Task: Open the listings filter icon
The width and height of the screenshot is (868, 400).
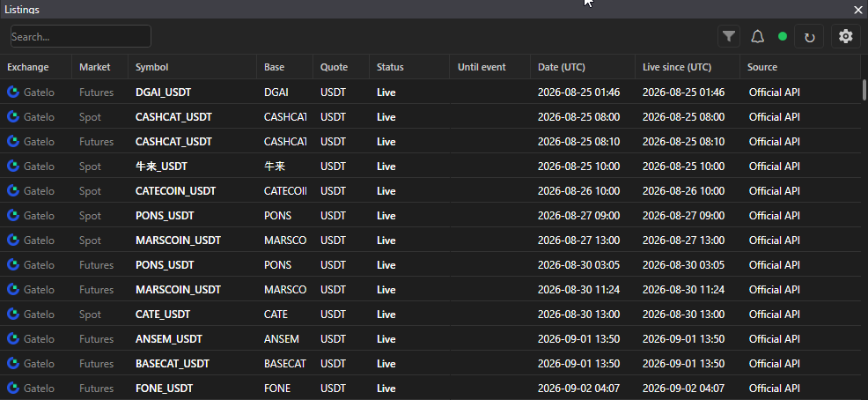Action: pos(729,37)
